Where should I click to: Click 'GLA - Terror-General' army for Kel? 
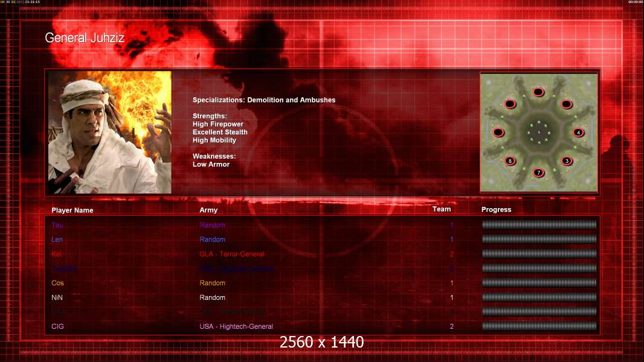(232, 254)
